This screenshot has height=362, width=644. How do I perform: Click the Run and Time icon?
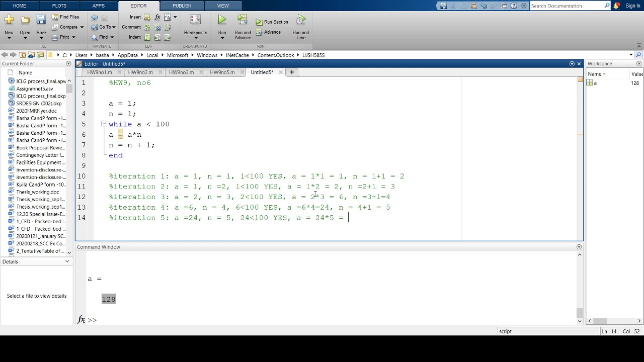pyautogui.click(x=301, y=20)
